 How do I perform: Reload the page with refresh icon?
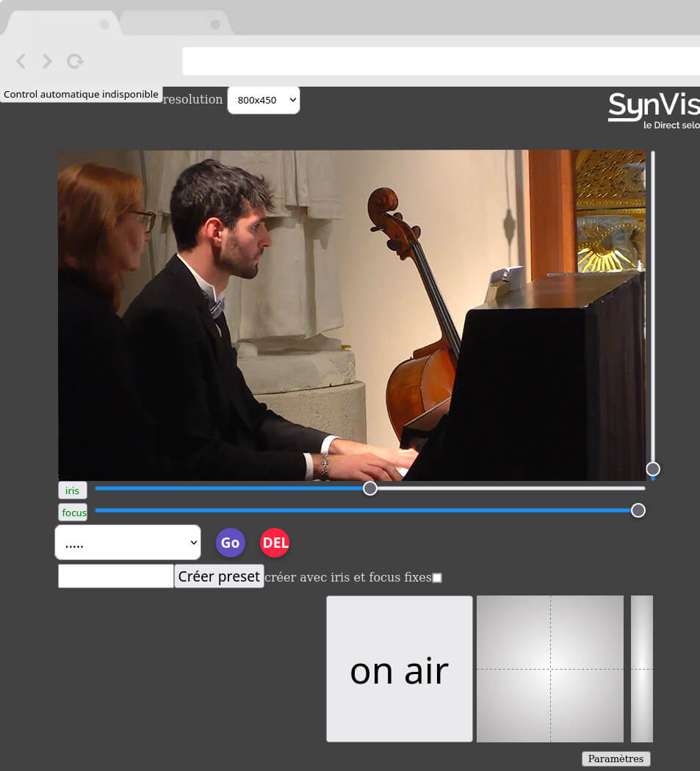coord(75,62)
